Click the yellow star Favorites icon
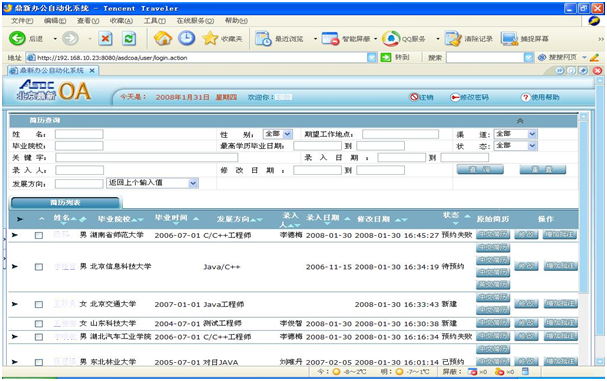 pos(210,38)
